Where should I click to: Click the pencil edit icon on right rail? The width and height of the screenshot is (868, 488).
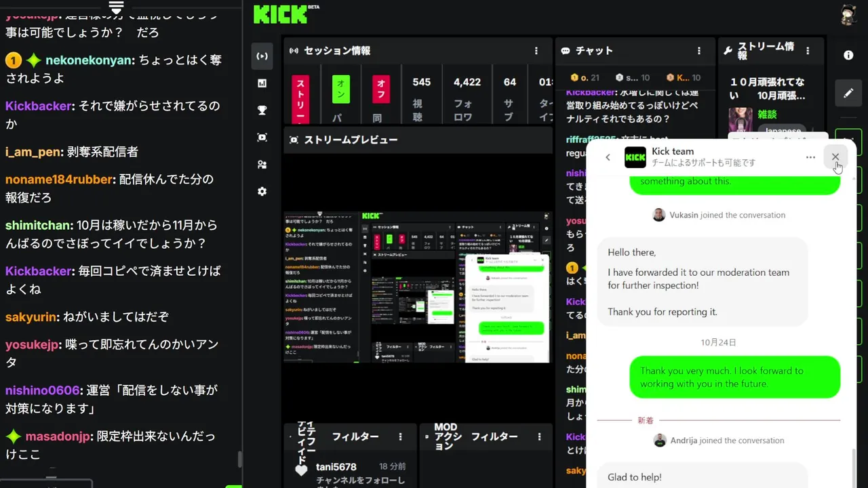click(x=848, y=93)
